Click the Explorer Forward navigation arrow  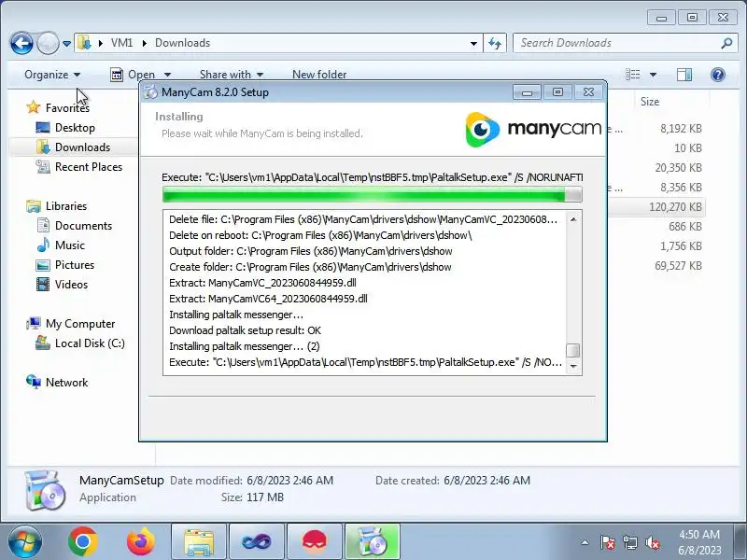(48, 43)
